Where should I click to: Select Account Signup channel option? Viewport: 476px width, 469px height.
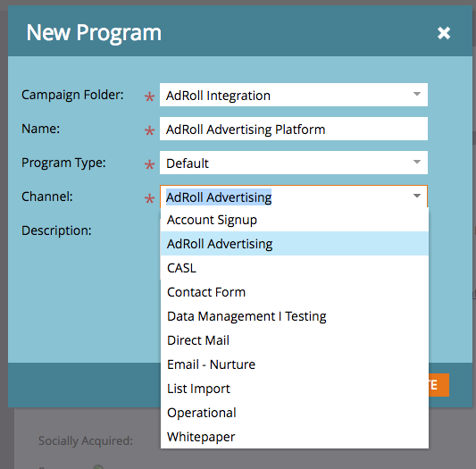coord(295,220)
